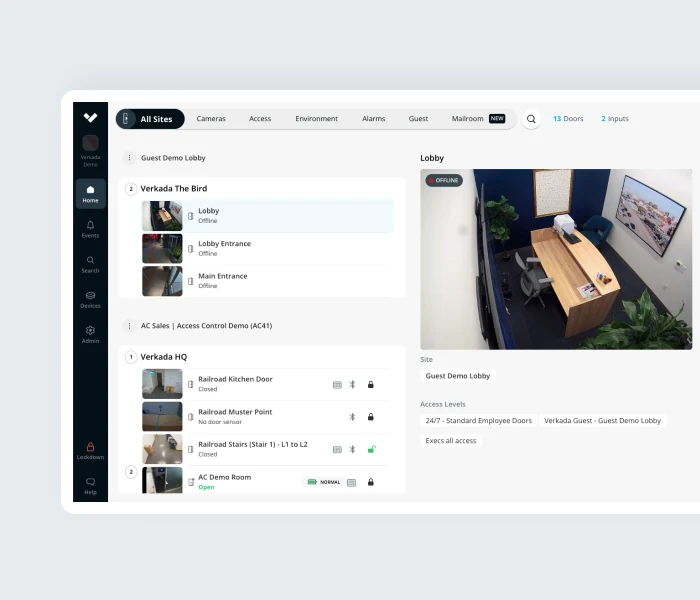This screenshot has width=700, height=600.
Task: Switch to Cameras tab
Action: [x=211, y=119]
